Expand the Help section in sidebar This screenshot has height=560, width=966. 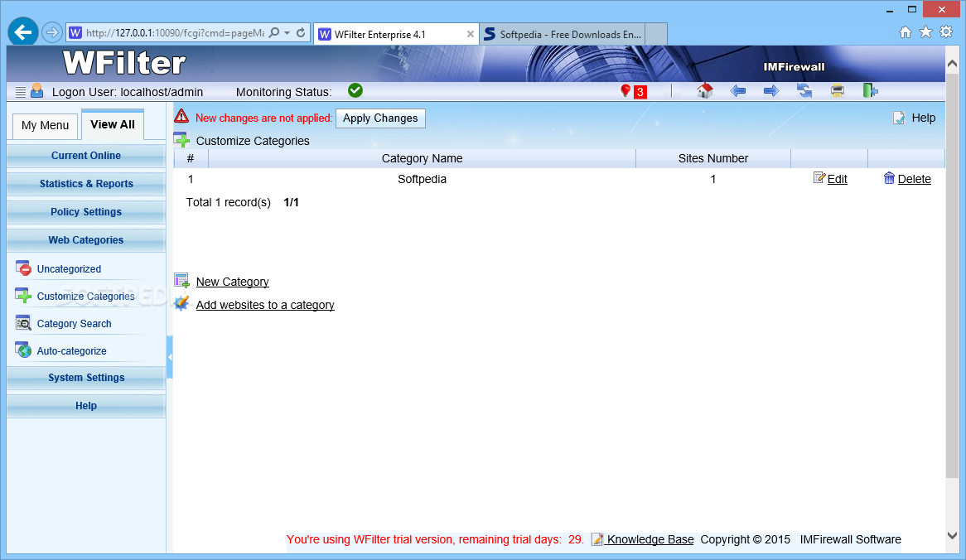[x=86, y=406]
